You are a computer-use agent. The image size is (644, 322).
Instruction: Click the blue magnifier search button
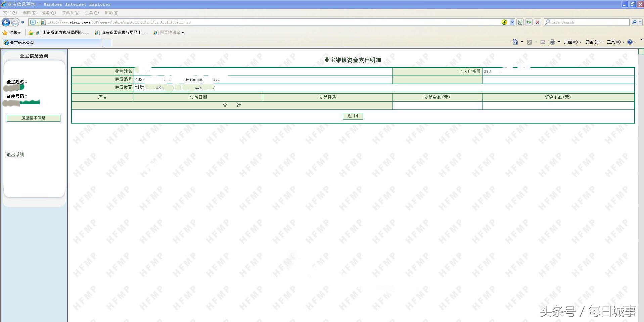tap(634, 22)
